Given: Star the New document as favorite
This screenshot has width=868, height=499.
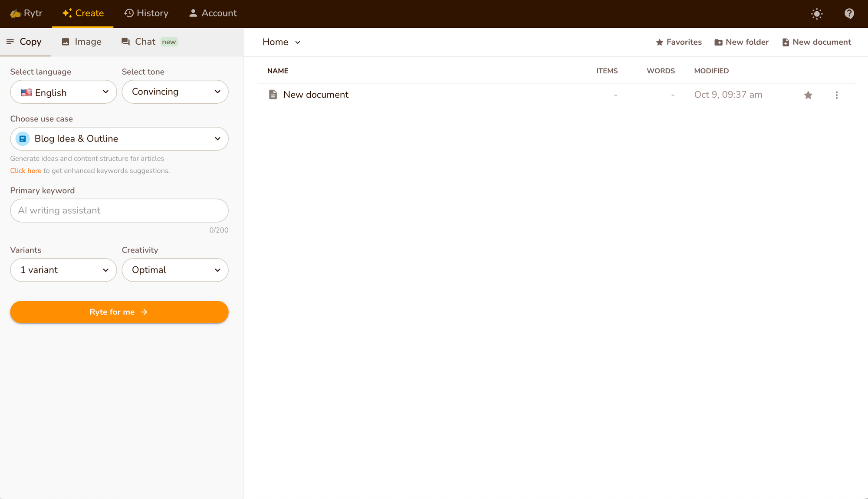Looking at the screenshot, I should point(808,95).
